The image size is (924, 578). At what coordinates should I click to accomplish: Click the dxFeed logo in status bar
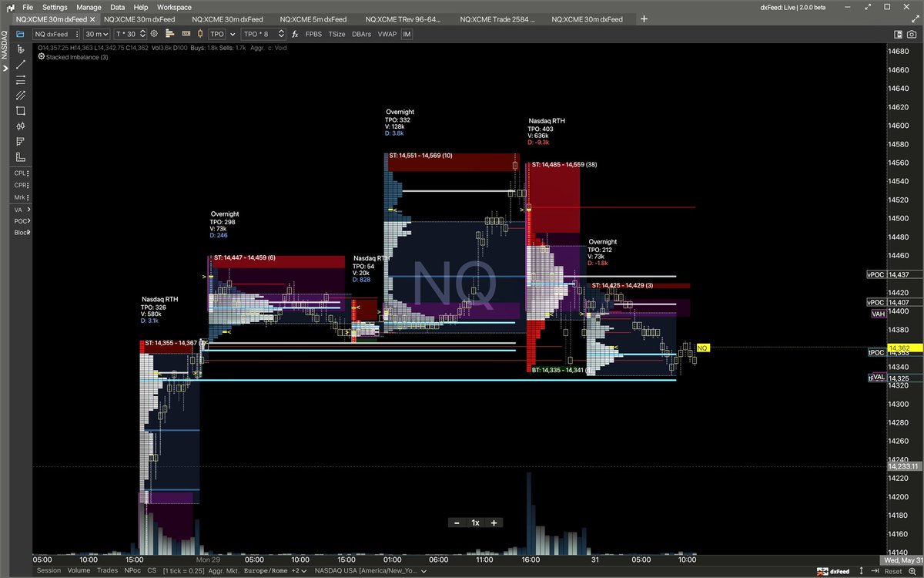[x=832, y=571]
